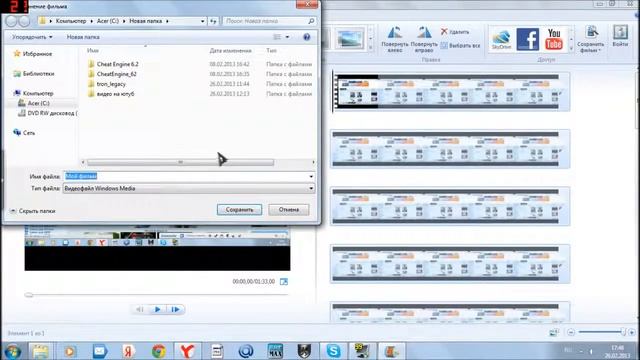Click the help question mark icon in dialog
The width and height of the screenshot is (640, 360).
pos(307,37)
